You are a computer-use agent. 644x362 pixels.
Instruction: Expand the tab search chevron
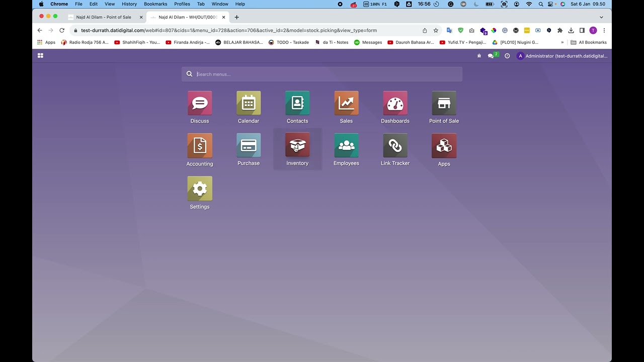pyautogui.click(x=601, y=17)
